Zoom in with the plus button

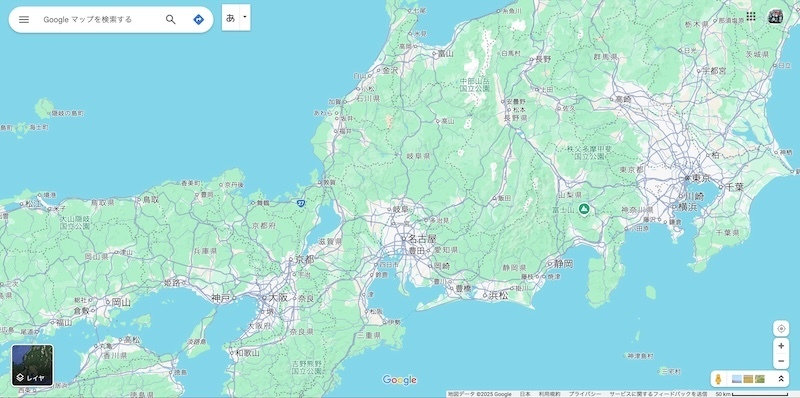[x=781, y=346]
